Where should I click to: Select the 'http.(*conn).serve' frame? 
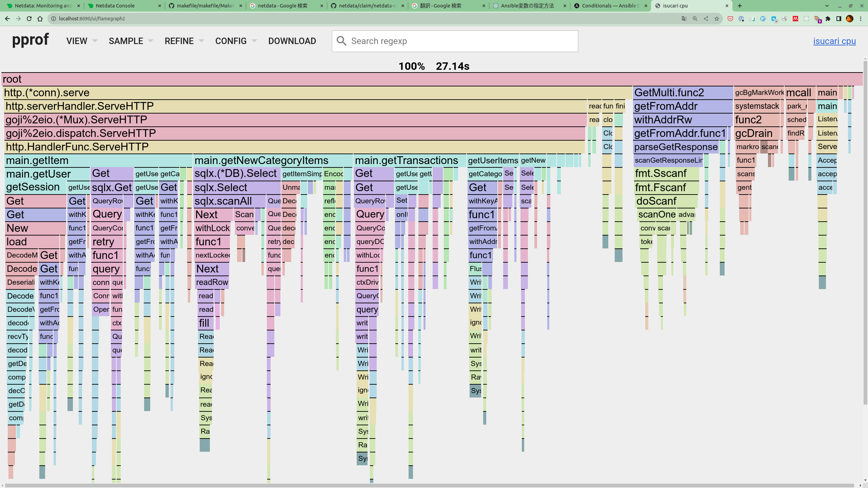pyautogui.click(x=317, y=93)
